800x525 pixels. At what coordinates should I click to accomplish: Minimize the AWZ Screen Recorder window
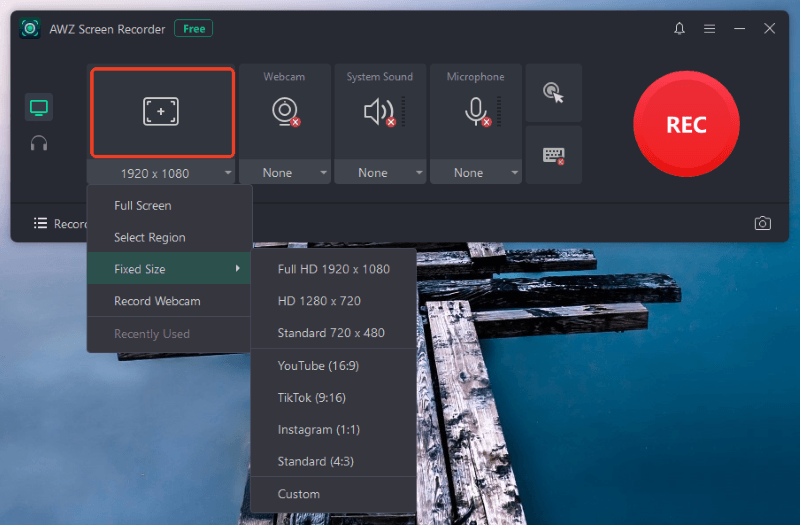point(739,29)
